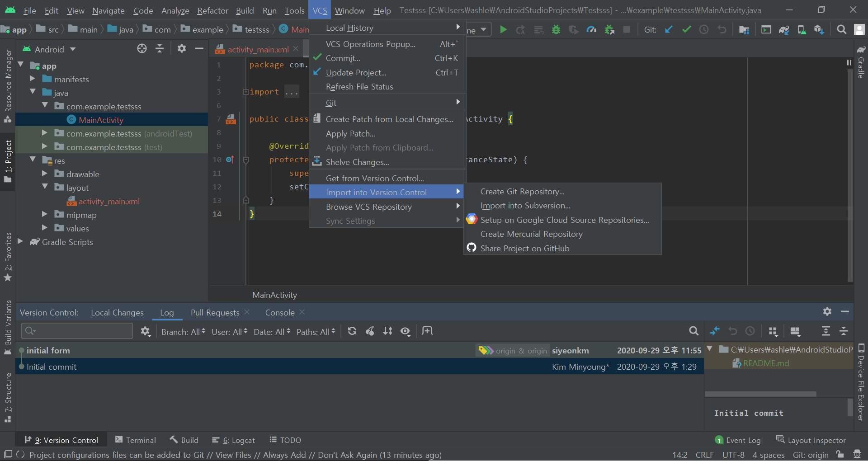Image resolution: width=868 pixels, height=461 pixels.
Task: Click Sync Project with Gradle Files icon
Action: coord(784,30)
